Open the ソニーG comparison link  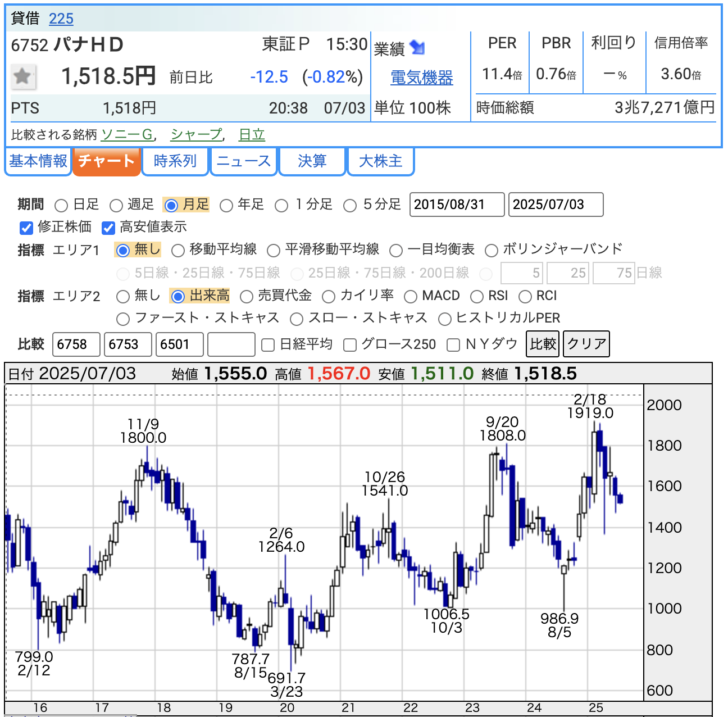click(x=126, y=134)
